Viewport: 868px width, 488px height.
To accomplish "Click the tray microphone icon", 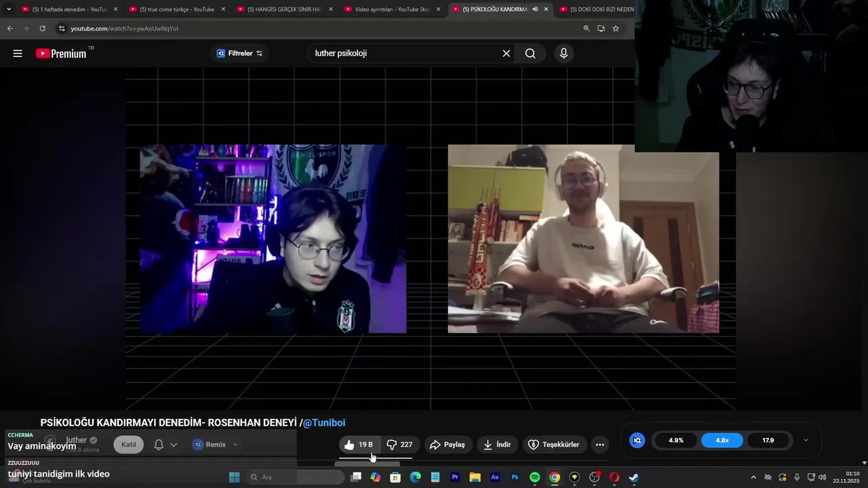I will [x=797, y=477].
